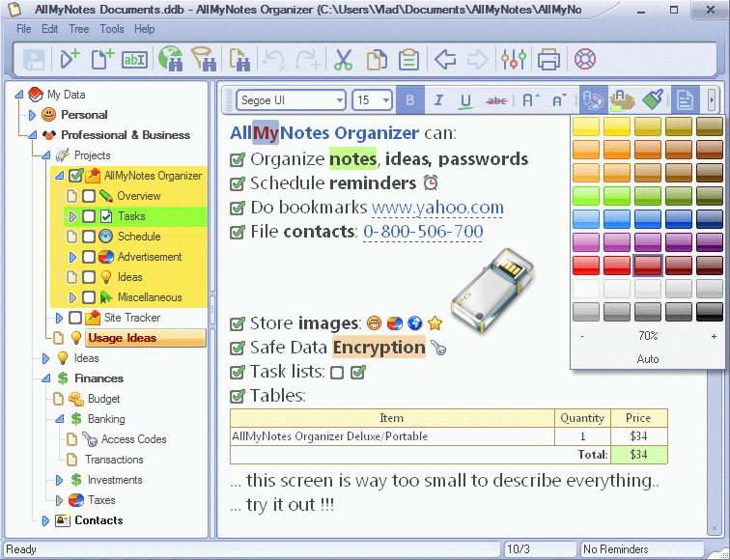
Task: Add a new folder with the triangle-plus icon
Action: [x=70, y=60]
